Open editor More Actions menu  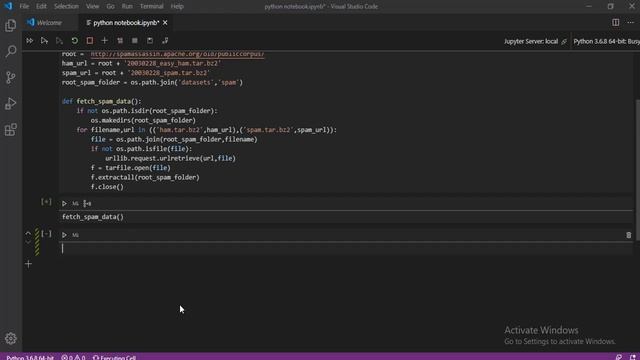(631, 22)
